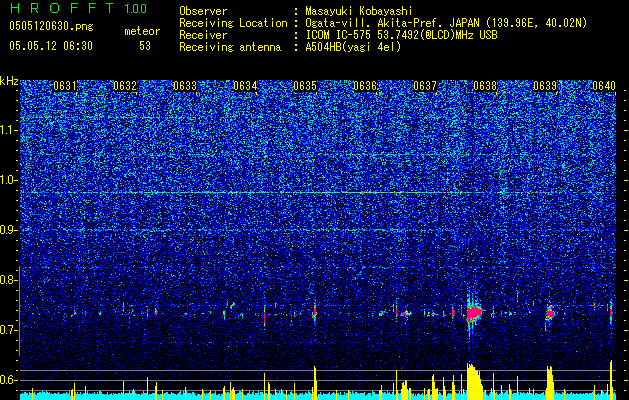
Task: Click the 0635 time marker
Action: (305, 86)
